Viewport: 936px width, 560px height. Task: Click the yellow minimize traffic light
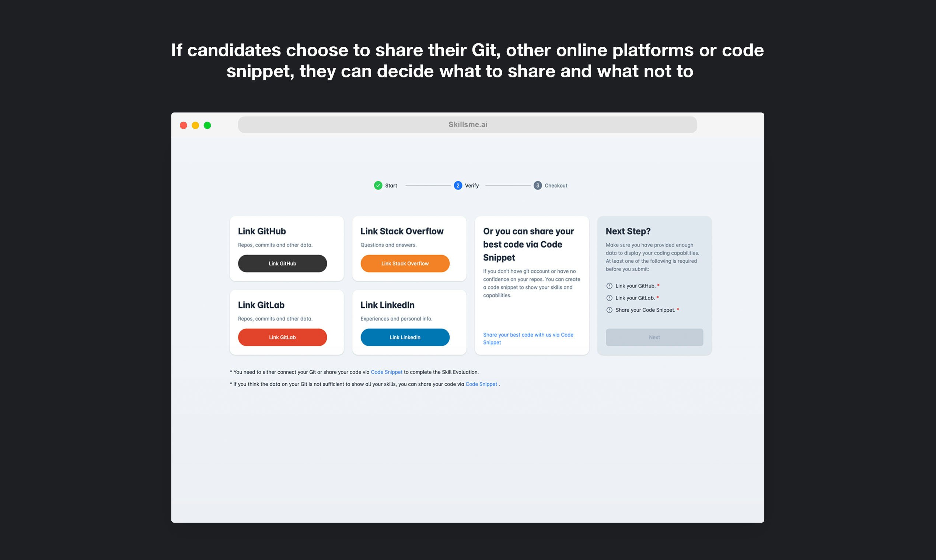[195, 125]
